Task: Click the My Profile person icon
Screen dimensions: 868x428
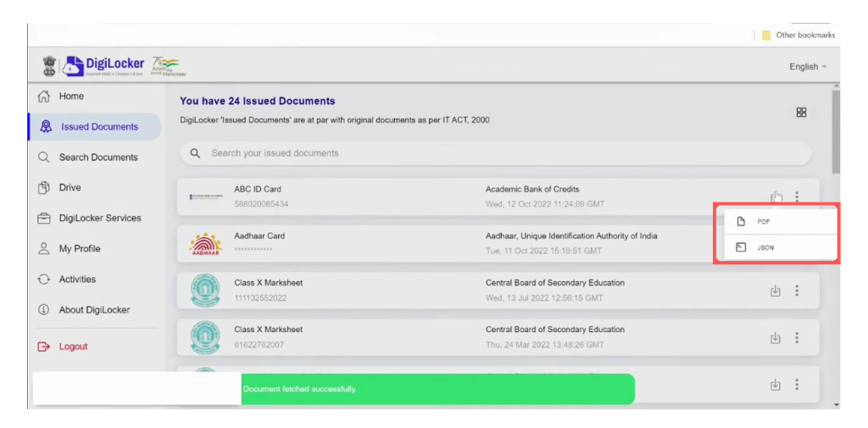Action: click(x=44, y=248)
